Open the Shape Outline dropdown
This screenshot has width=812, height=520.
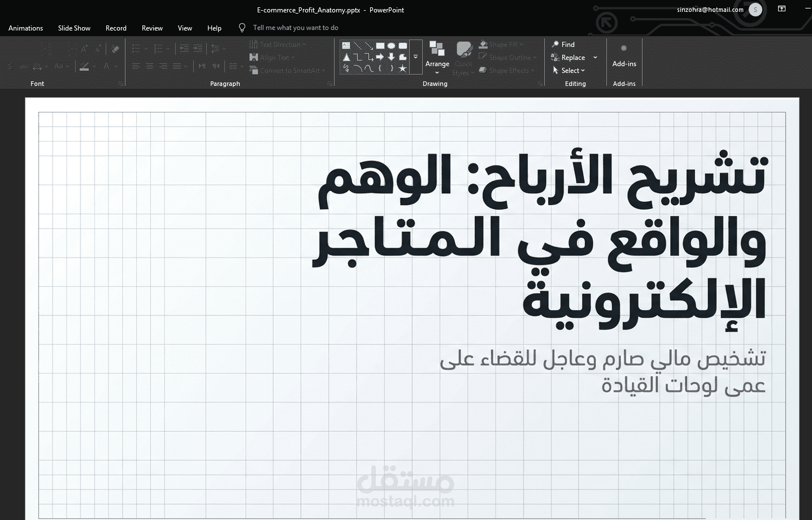click(507, 57)
